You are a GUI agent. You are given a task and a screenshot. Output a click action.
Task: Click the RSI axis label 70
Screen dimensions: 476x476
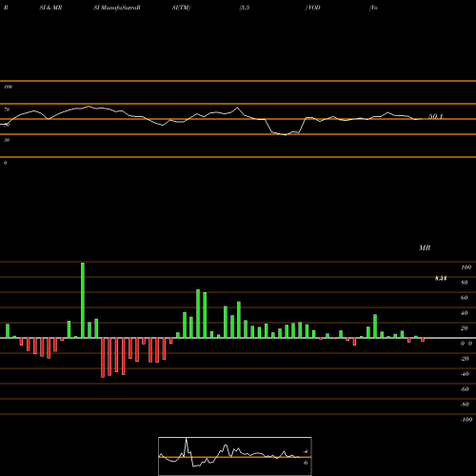[x=7, y=109]
